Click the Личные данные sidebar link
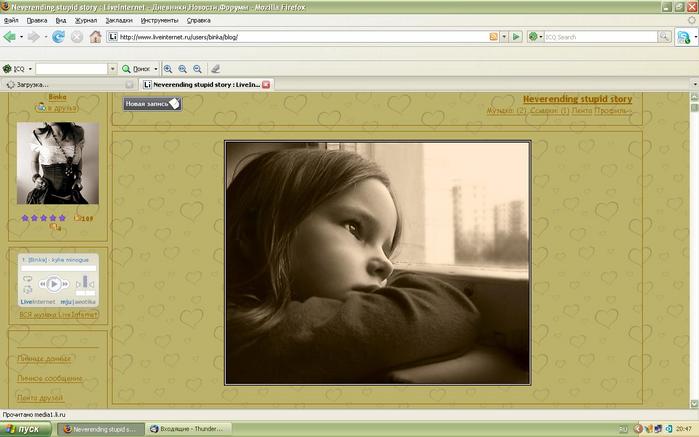The height and width of the screenshot is (437, 699). [x=44, y=358]
